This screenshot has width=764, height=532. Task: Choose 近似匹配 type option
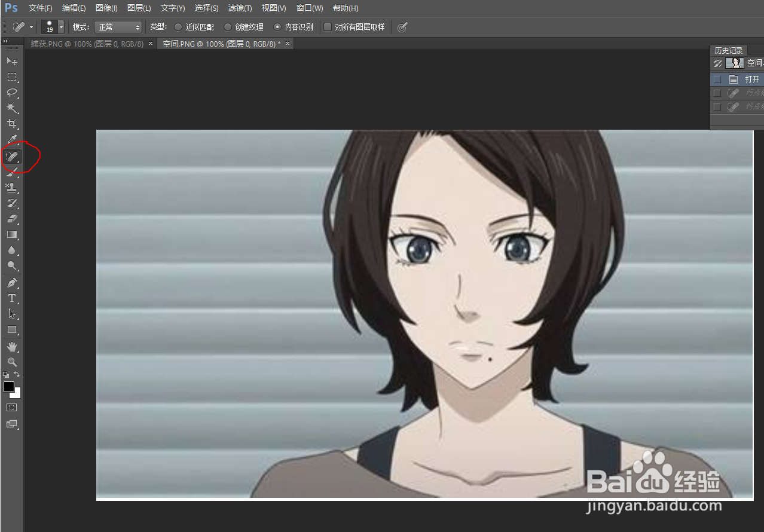click(x=178, y=27)
